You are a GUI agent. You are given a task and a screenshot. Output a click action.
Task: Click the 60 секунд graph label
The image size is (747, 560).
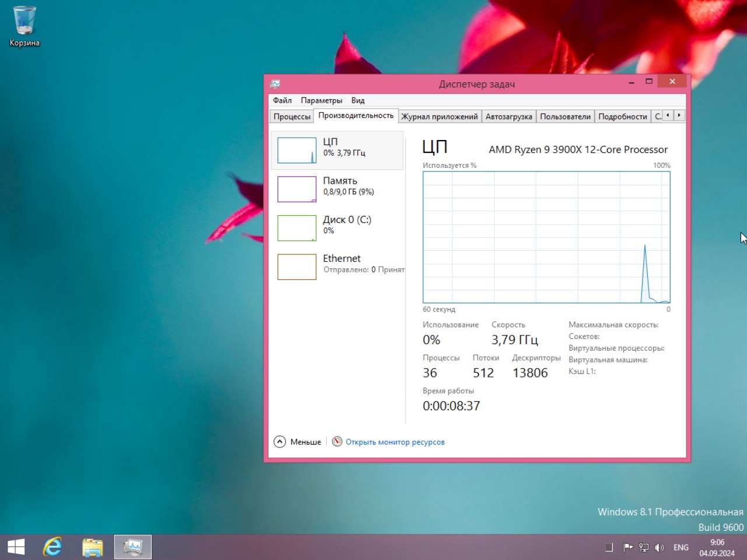[x=439, y=309]
